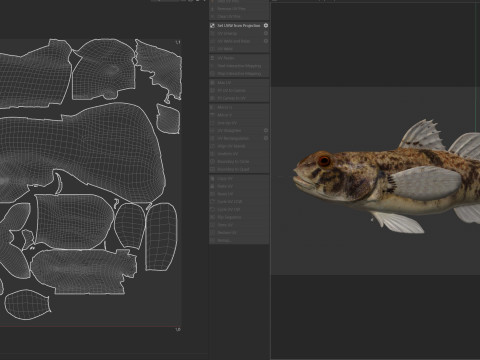The height and width of the screenshot is (360, 480).
Task: Choose Start Interactive Mapping
Action: coord(239,66)
